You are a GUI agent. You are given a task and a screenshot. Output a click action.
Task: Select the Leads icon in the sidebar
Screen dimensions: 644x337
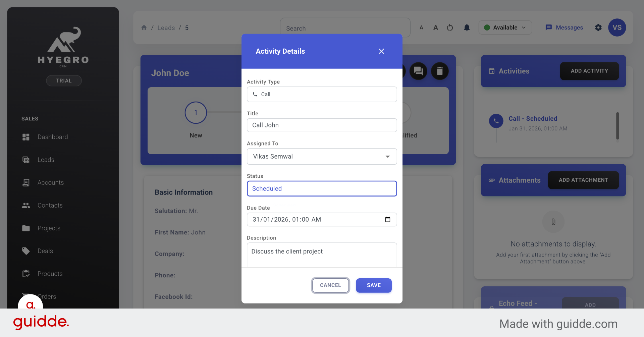pos(26,160)
